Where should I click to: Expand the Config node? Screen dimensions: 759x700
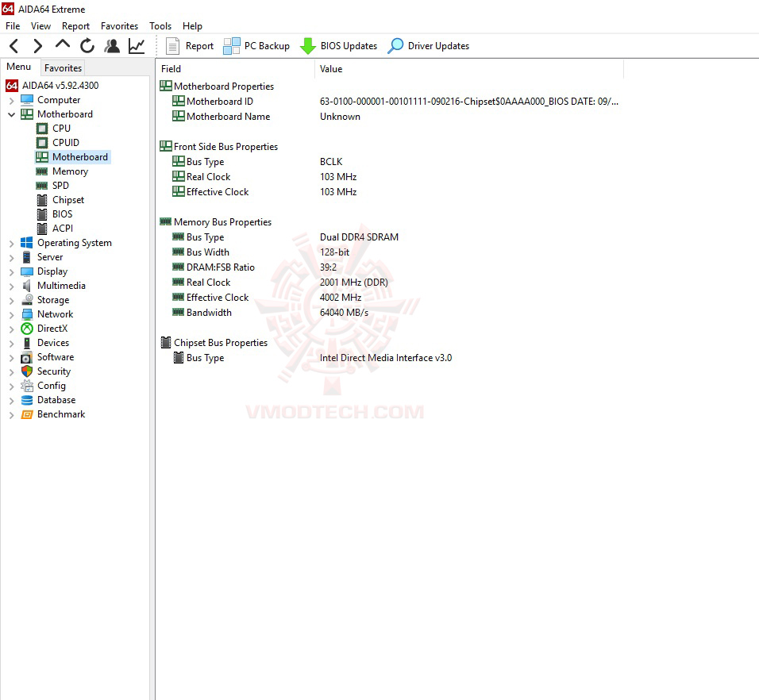click(11, 386)
